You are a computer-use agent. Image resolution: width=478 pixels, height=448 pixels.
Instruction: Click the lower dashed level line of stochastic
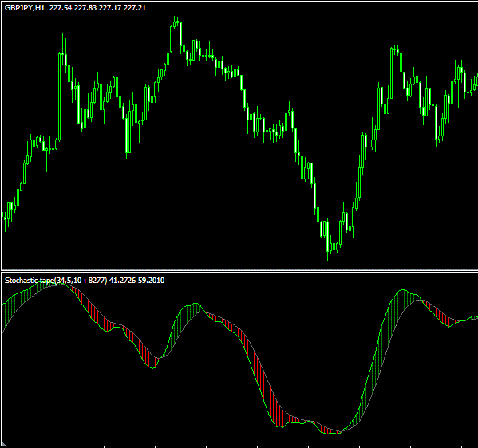239,411
